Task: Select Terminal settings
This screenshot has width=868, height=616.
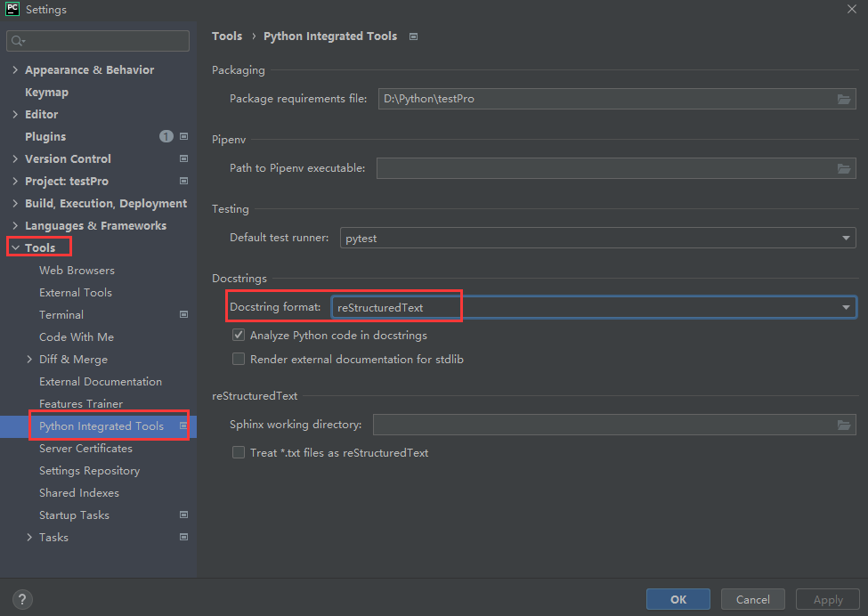Action: 61,314
